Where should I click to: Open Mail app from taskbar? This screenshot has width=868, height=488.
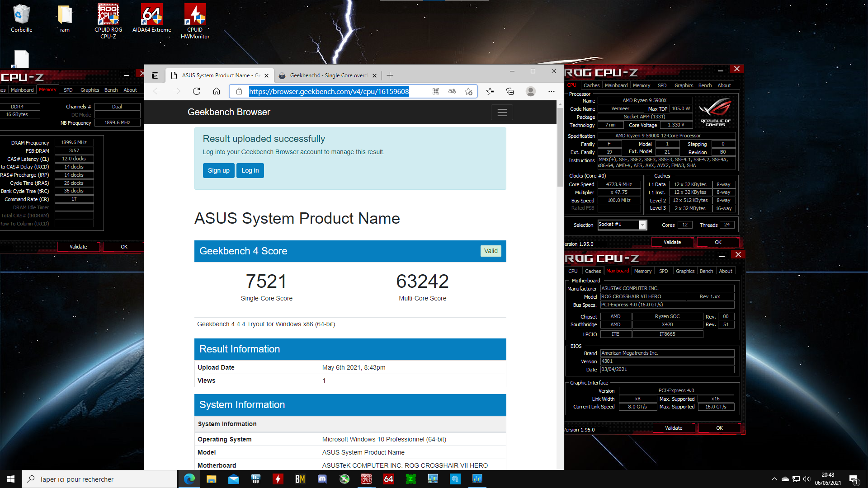234,479
